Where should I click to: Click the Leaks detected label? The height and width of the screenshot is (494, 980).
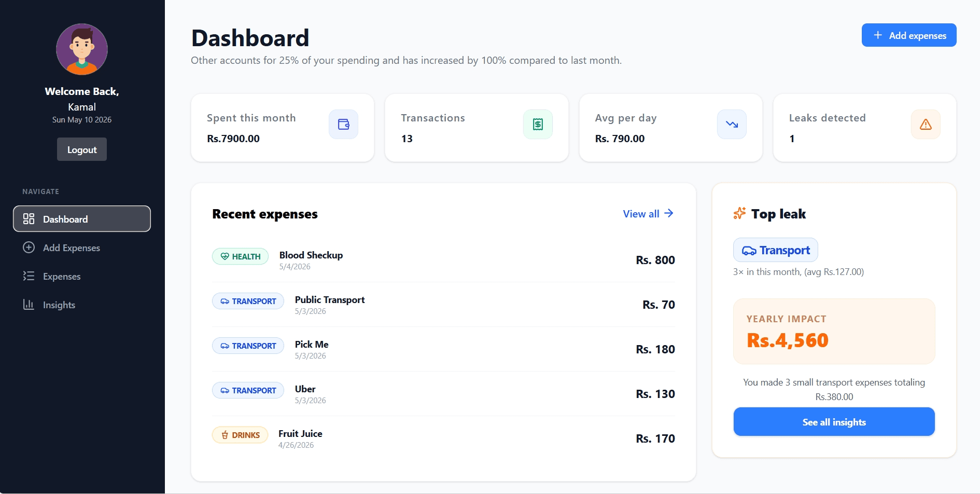click(x=828, y=118)
